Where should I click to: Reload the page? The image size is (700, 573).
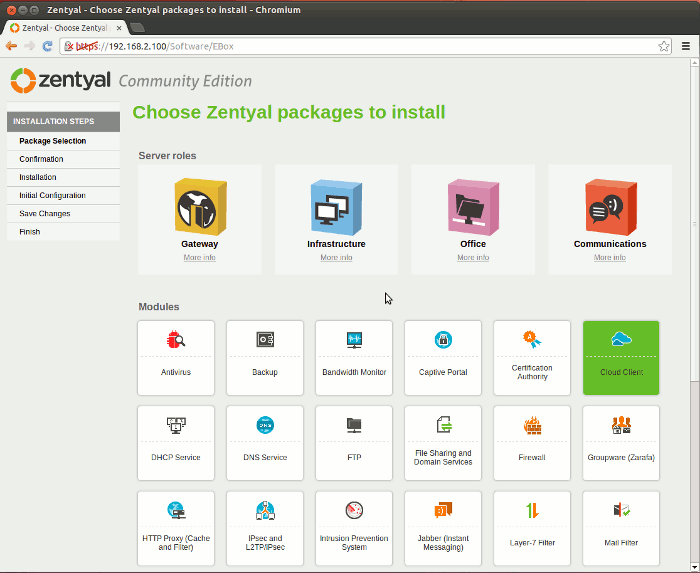click(x=47, y=46)
